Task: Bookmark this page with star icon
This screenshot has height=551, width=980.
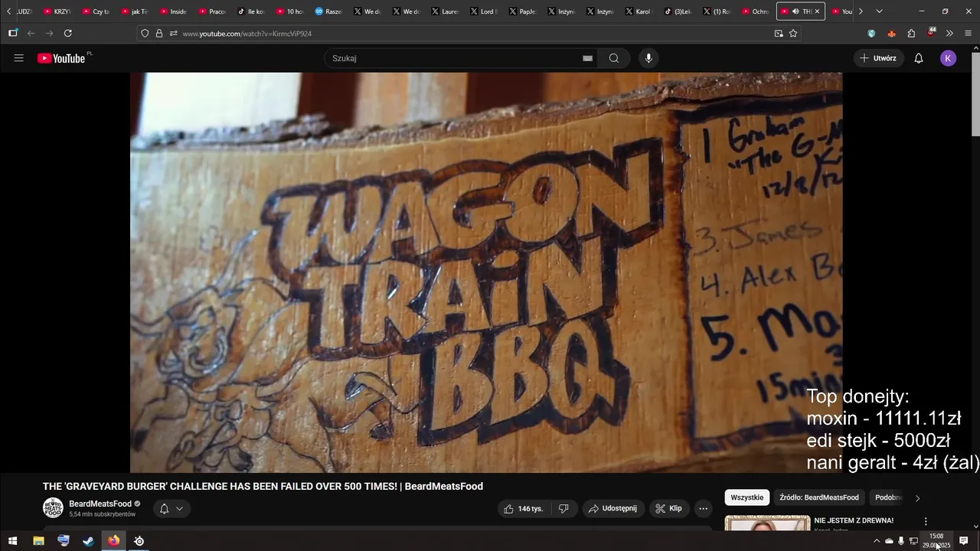Action: click(793, 33)
